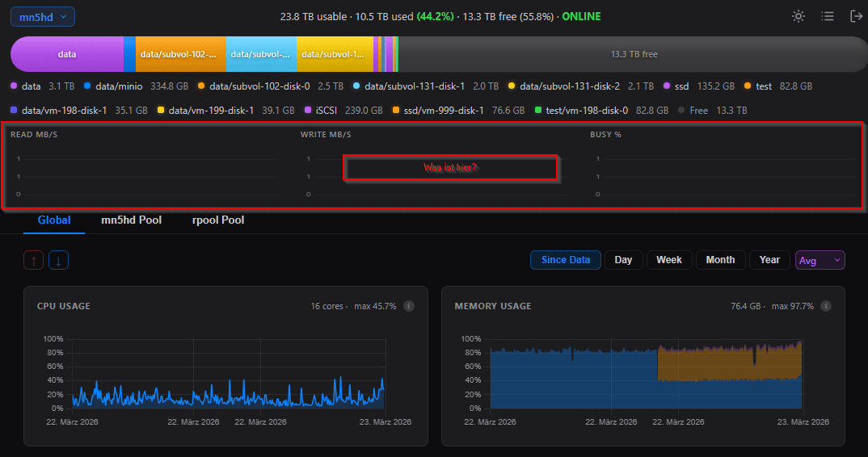Click the purple data segment in storage bar
The width and height of the screenshot is (868, 457).
tap(67, 54)
